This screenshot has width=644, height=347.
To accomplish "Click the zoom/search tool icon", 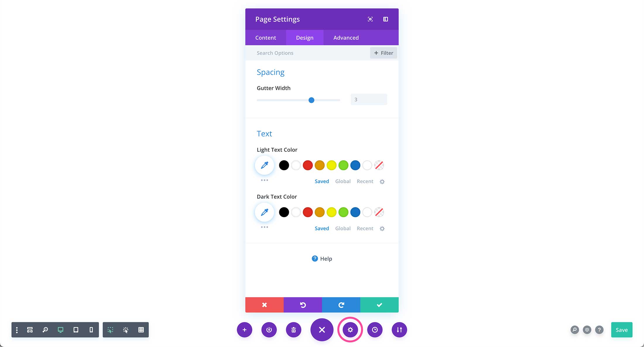I will (45, 329).
